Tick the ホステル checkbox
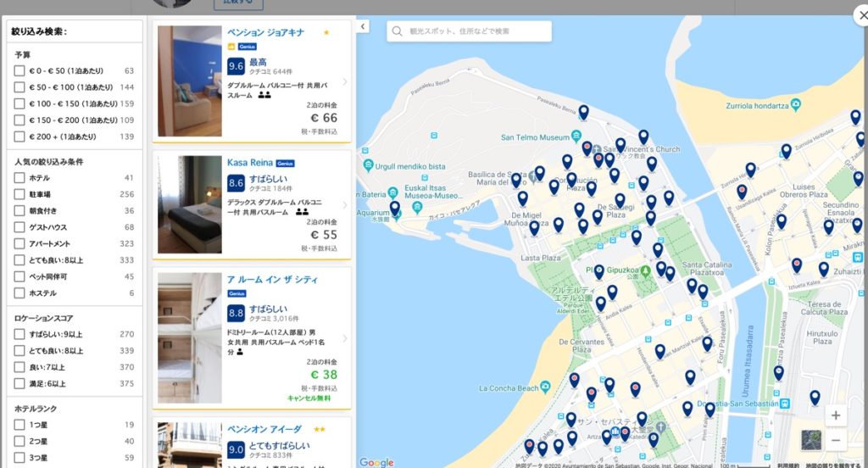The width and height of the screenshot is (868, 468). (19, 293)
